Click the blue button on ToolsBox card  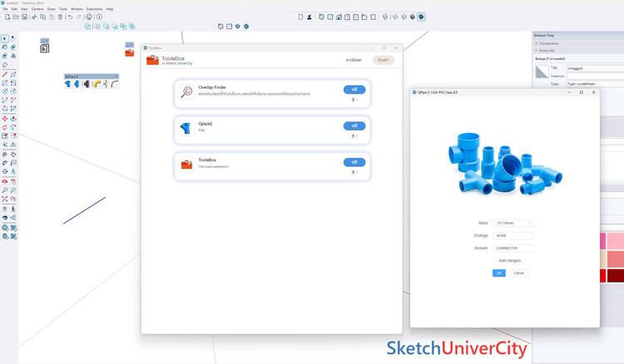pyautogui.click(x=354, y=162)
